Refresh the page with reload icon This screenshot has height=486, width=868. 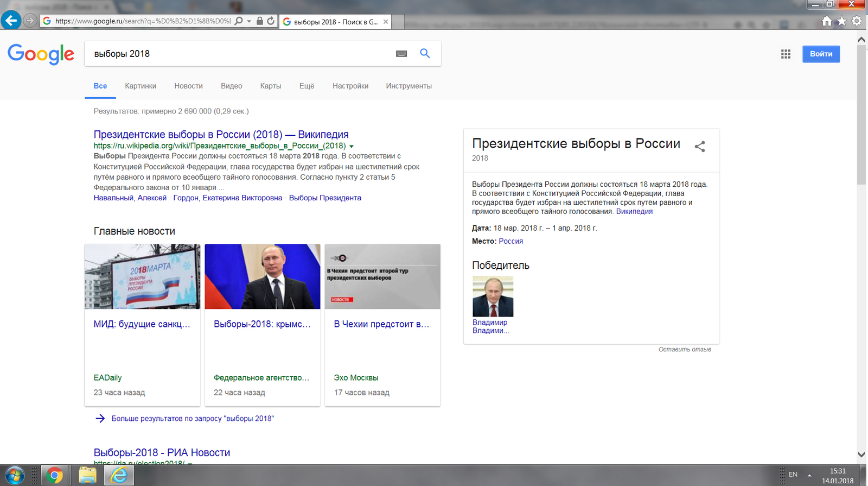tap(271, 21)
